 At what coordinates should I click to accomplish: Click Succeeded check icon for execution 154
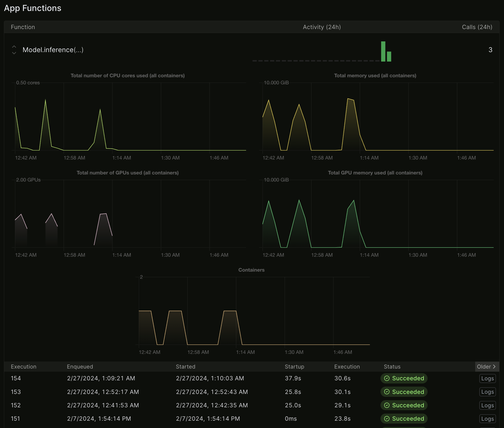click(387, 378)
